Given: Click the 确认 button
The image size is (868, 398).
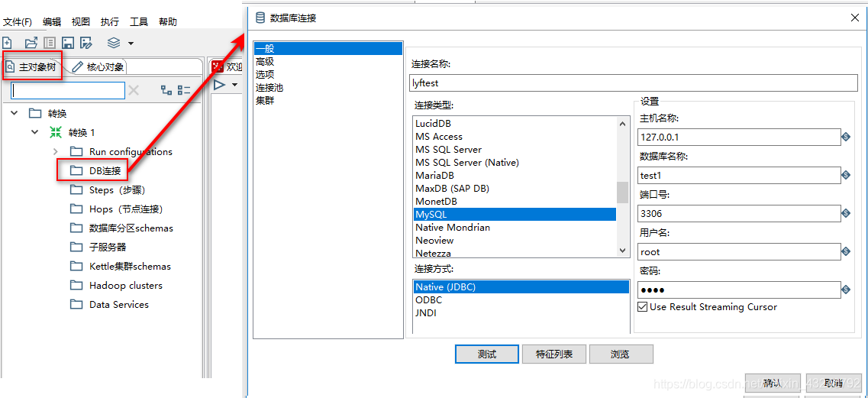Looking at the screenshot, I should click(x=773, y=383).
